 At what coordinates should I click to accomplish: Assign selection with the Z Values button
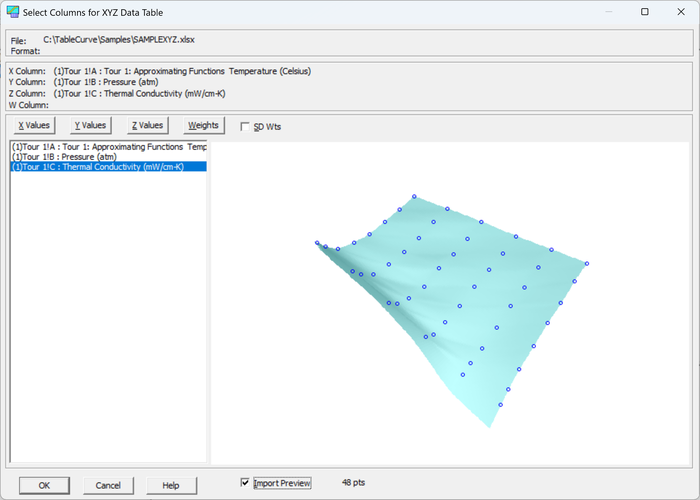click(x=147, y=125)
